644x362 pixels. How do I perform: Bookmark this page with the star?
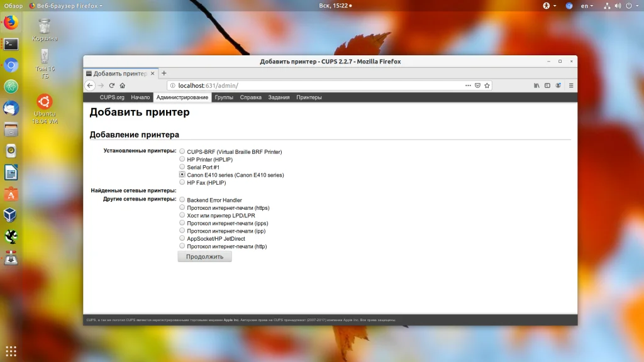click(x=487, y=85)
